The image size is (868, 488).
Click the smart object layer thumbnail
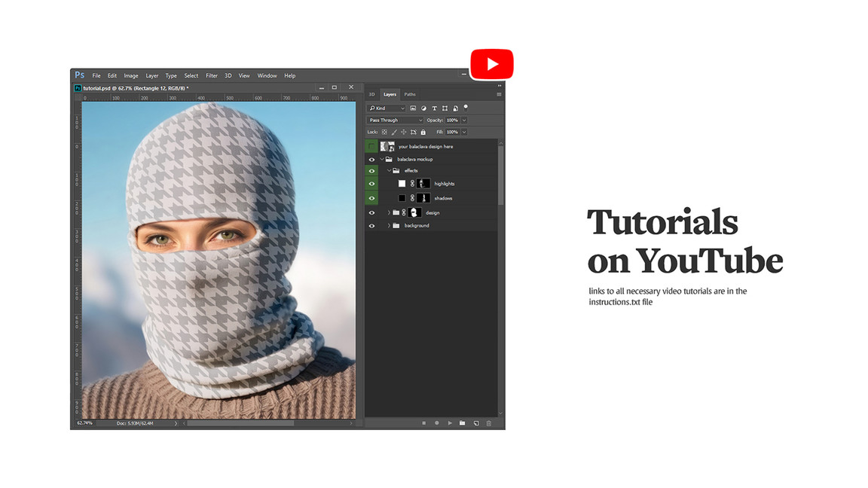click(x=387, y=147)
